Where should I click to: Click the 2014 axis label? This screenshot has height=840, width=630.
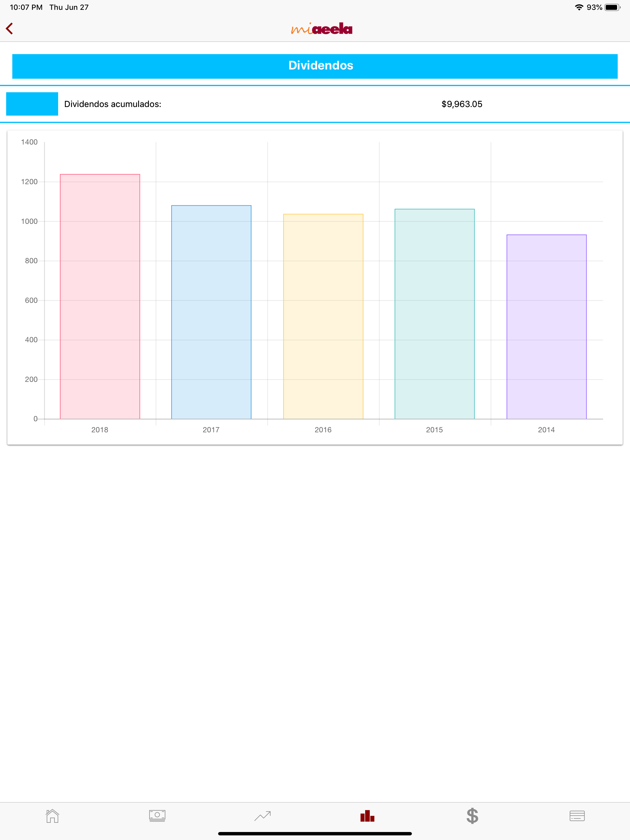tap(547, 430)
